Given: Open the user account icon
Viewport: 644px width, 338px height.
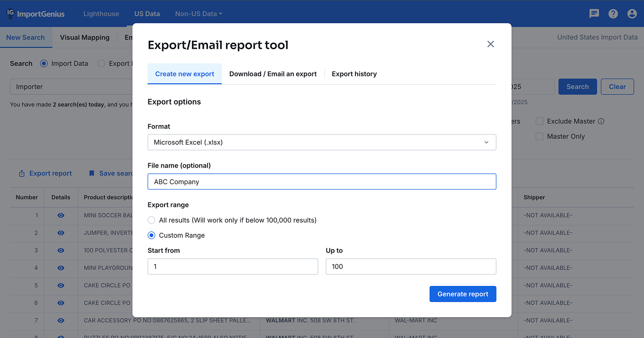Looking at the screenshot, I should (x=632, y=14).
